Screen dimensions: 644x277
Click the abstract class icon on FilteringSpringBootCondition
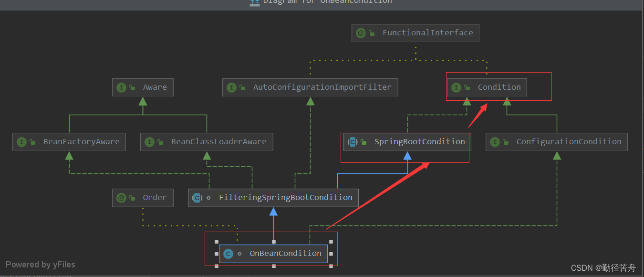click(197, 198)
